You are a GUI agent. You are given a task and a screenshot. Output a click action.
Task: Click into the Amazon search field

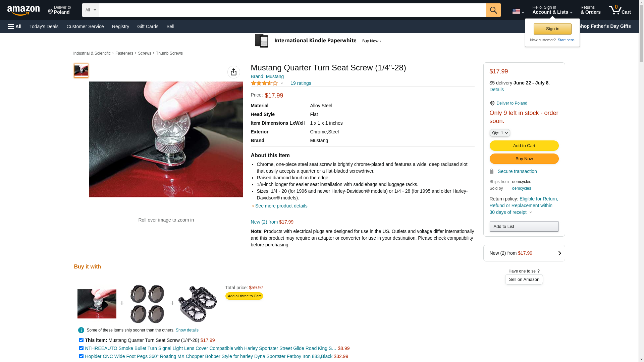click(x=292, y=10)
